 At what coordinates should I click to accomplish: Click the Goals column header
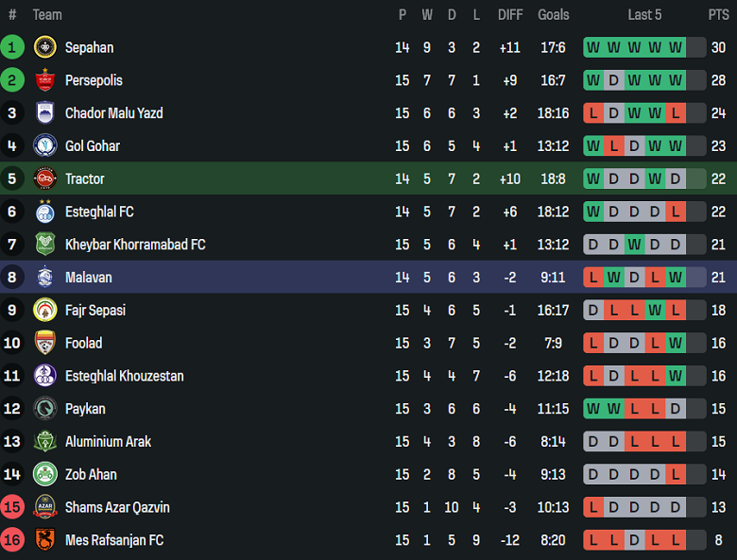pyautogui.click(x=553, y=14)
